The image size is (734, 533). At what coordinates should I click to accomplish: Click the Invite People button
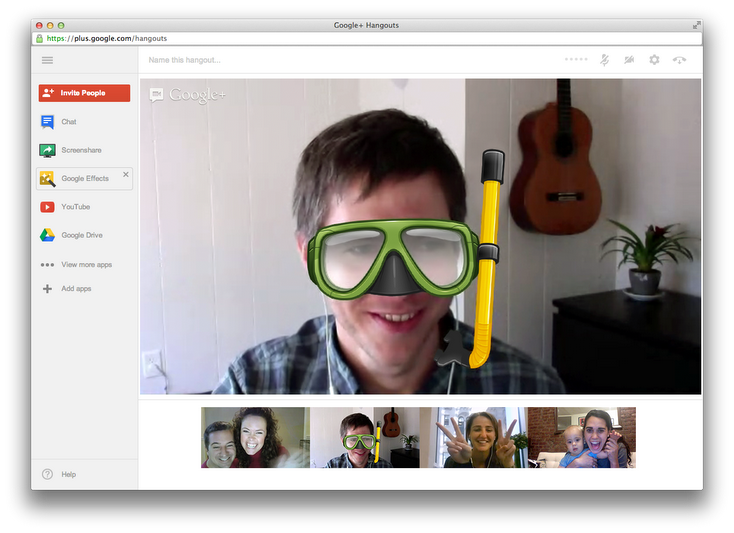[84, 93]
